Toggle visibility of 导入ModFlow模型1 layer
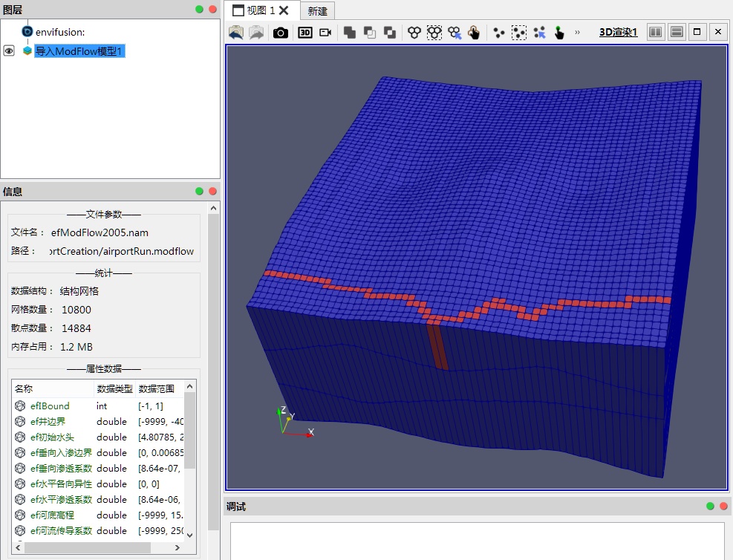733x560 pixels. point(9,51)
